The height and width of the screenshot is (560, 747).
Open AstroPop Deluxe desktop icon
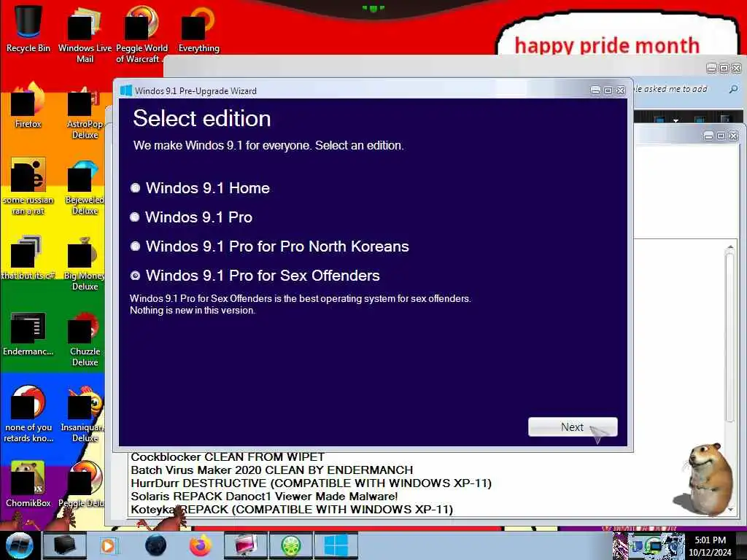pos(85,112)
